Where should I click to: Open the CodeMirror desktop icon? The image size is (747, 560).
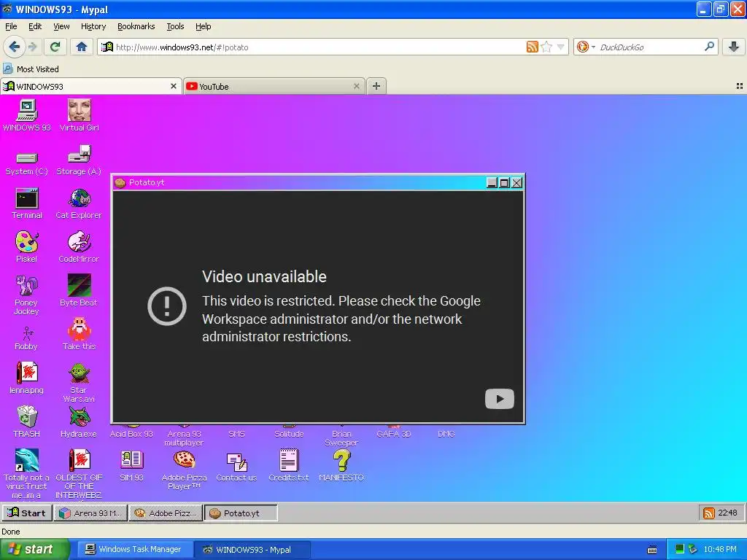79,247
